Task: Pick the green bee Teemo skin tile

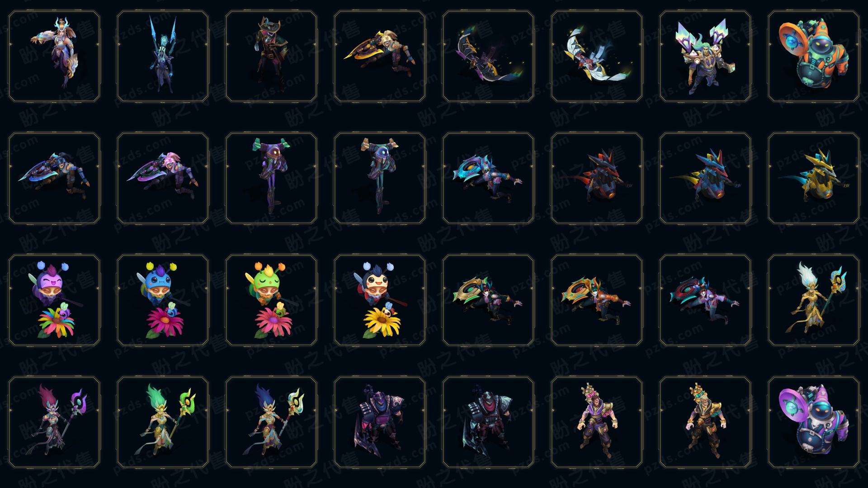Action: coord(271,300)
